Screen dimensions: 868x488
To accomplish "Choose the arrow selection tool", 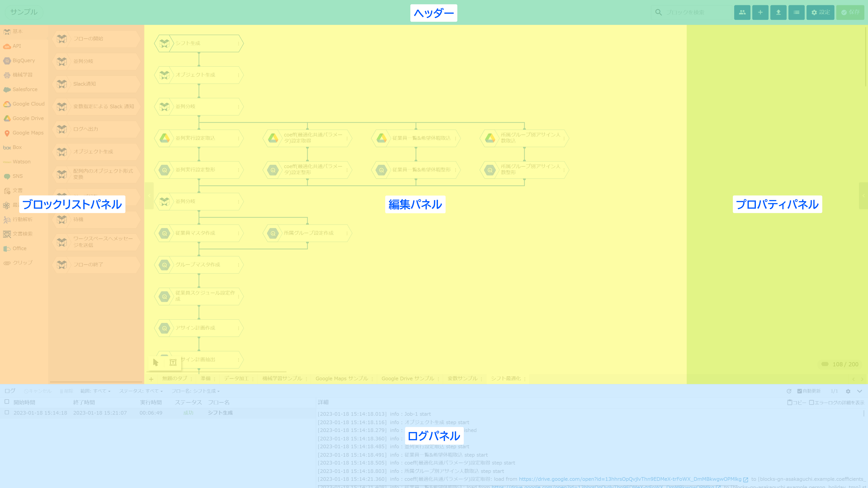I will tap(156, 362).
